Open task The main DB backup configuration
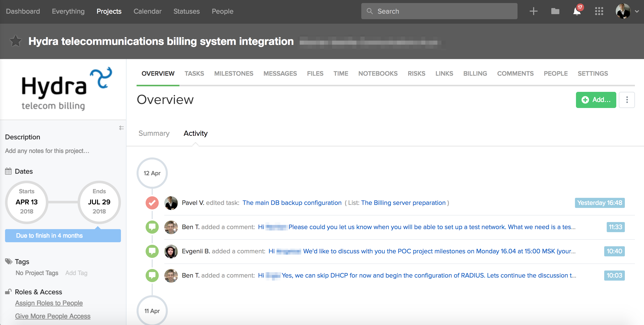Screen dimensions: 644x325 [x=292, y=203]
